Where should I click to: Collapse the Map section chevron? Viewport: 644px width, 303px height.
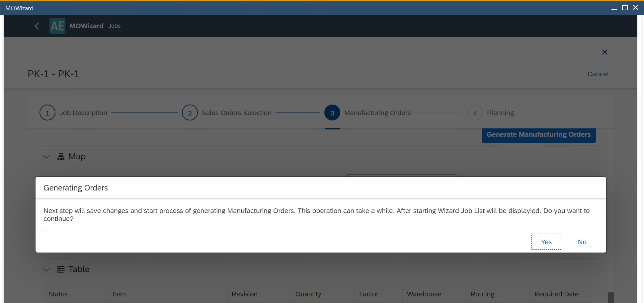(x=46, y=157)
